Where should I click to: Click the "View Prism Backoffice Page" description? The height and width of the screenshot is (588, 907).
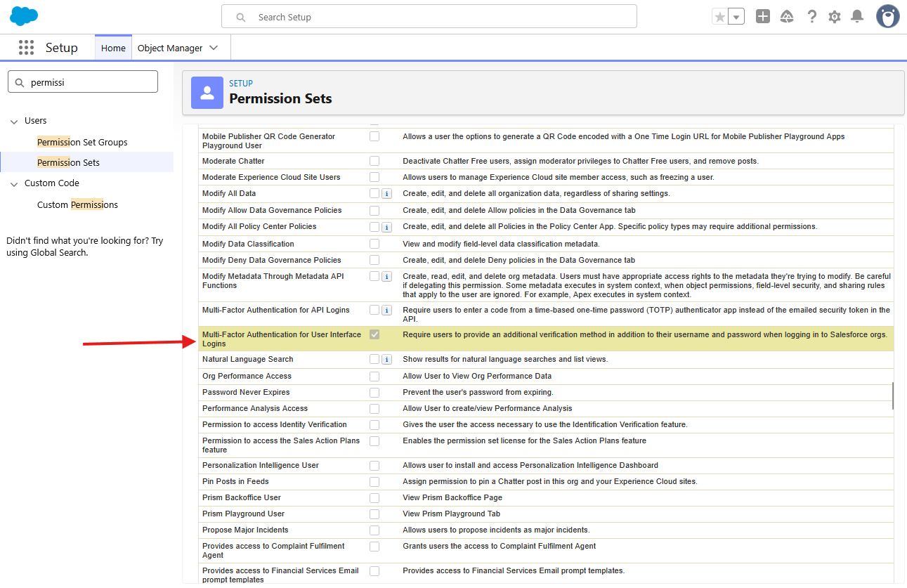[452, 497]
